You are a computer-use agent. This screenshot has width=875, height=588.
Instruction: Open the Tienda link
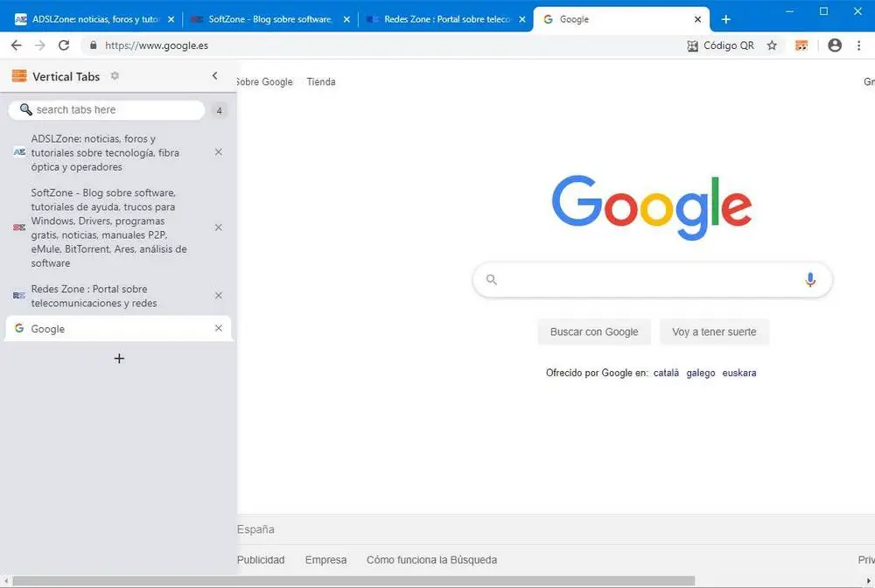321,81
